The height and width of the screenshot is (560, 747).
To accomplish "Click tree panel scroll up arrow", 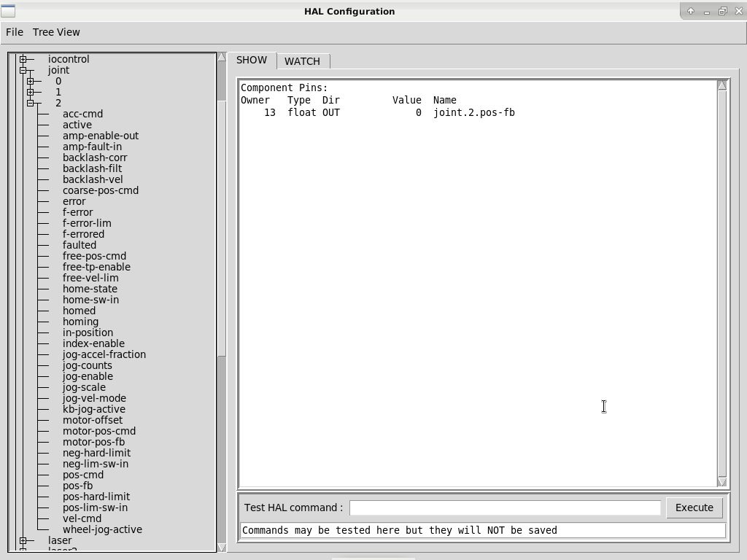I will coord(222,57).
